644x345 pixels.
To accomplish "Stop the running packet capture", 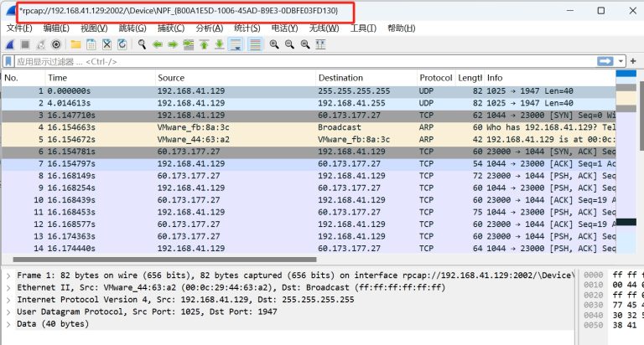I will click(25, 44).
